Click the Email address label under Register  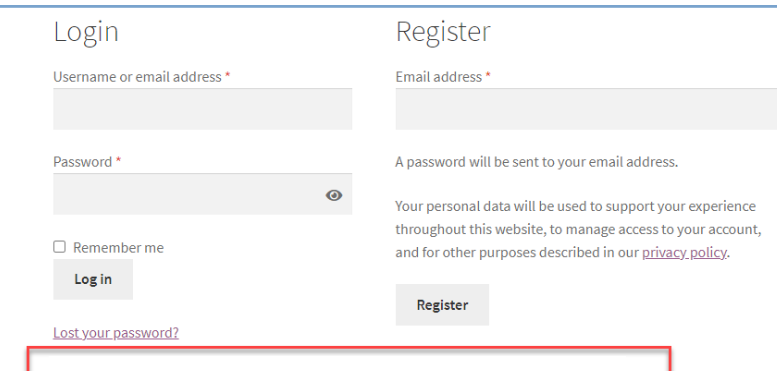(x=439, y=77)
